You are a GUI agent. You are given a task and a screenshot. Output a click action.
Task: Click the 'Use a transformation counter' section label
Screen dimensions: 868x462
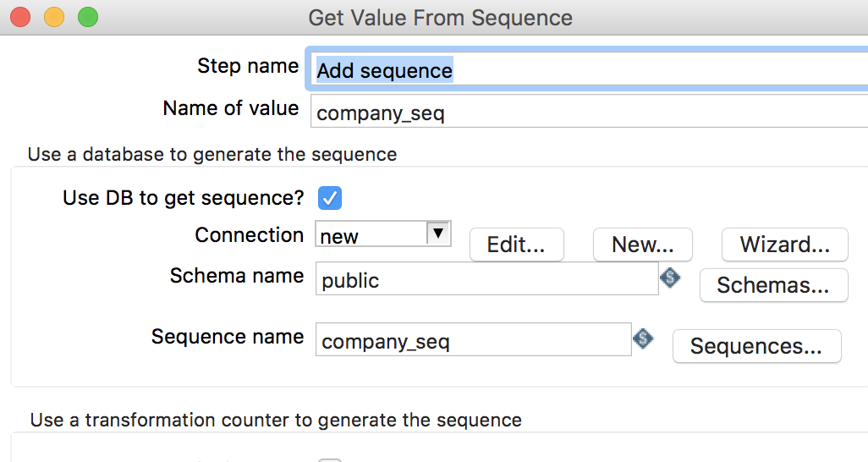pos(276,420)
